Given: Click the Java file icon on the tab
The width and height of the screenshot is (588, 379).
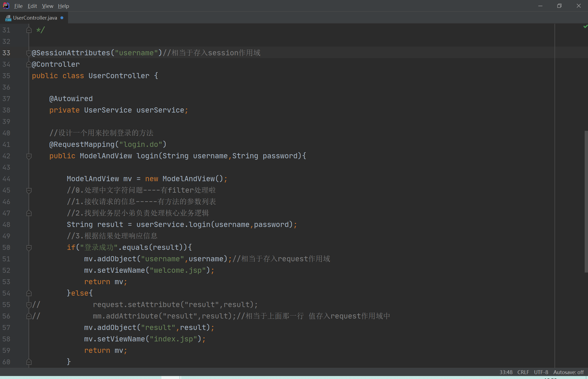Looking at the screenshot, I should point(8,18).
